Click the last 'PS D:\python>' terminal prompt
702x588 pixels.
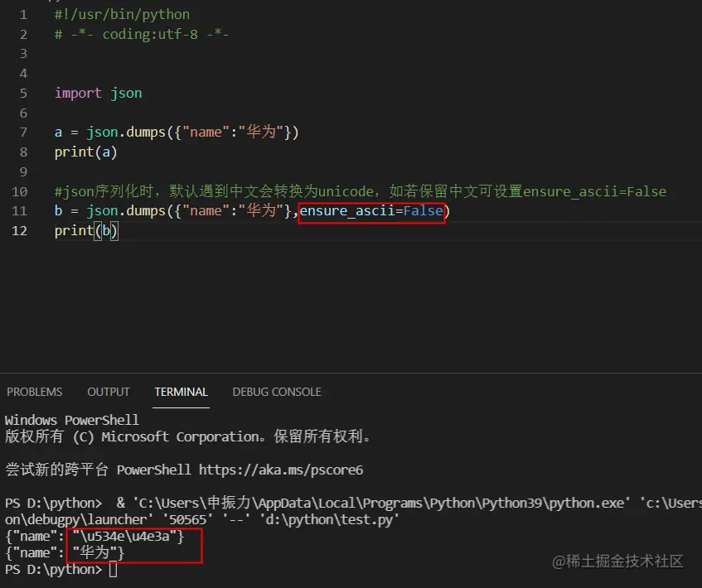coord(53,570)
